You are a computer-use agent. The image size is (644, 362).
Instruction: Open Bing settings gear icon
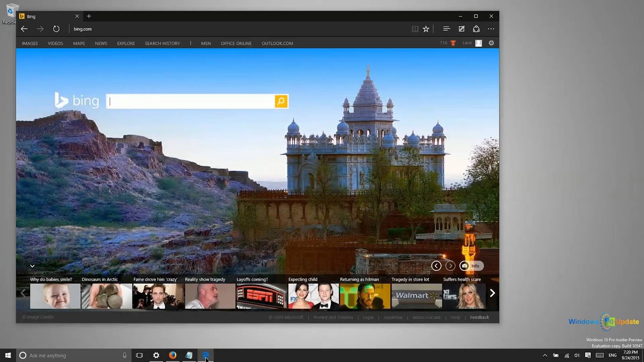[492, 43]
